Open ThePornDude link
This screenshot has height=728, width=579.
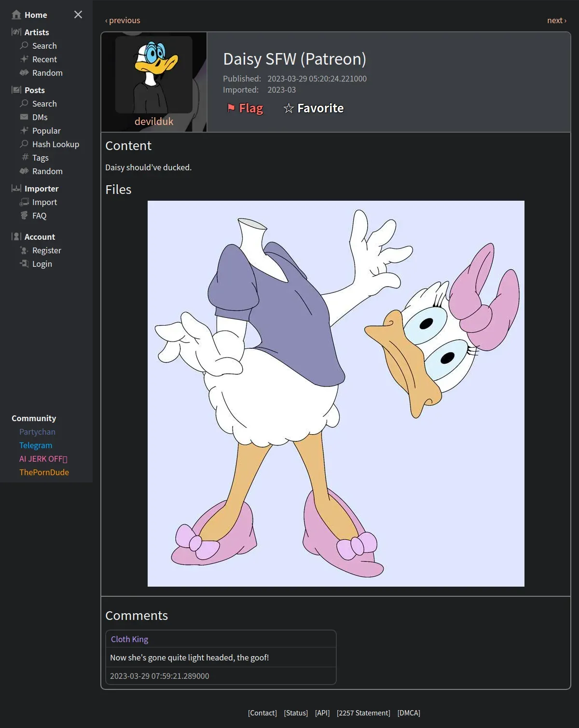click(44, 472)
